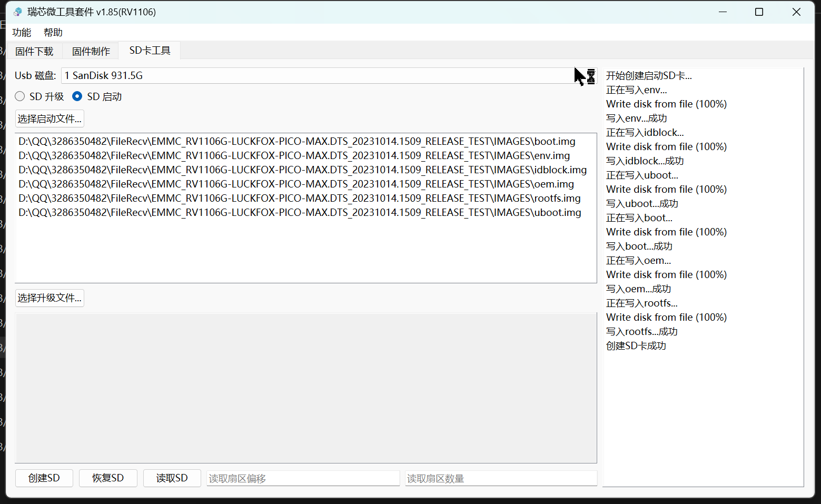Click log line 正在写入env...
This screenshot has height=504, width=821.
[x=637, y=90]
